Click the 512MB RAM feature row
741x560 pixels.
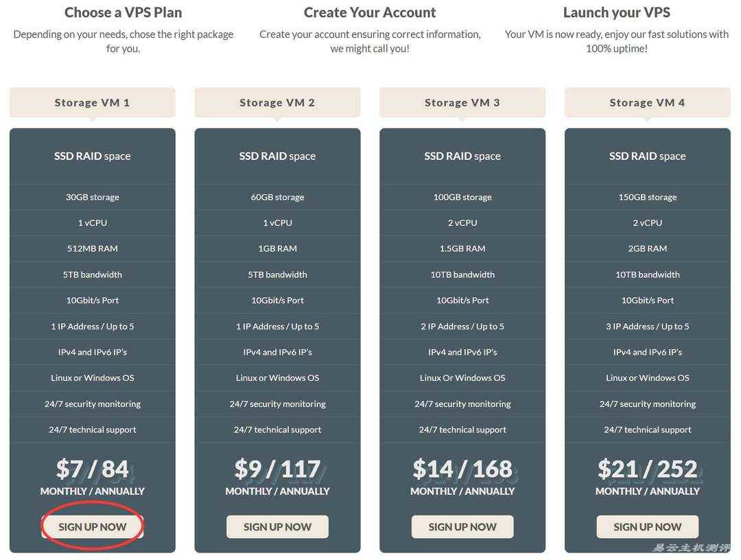[93, 248]
